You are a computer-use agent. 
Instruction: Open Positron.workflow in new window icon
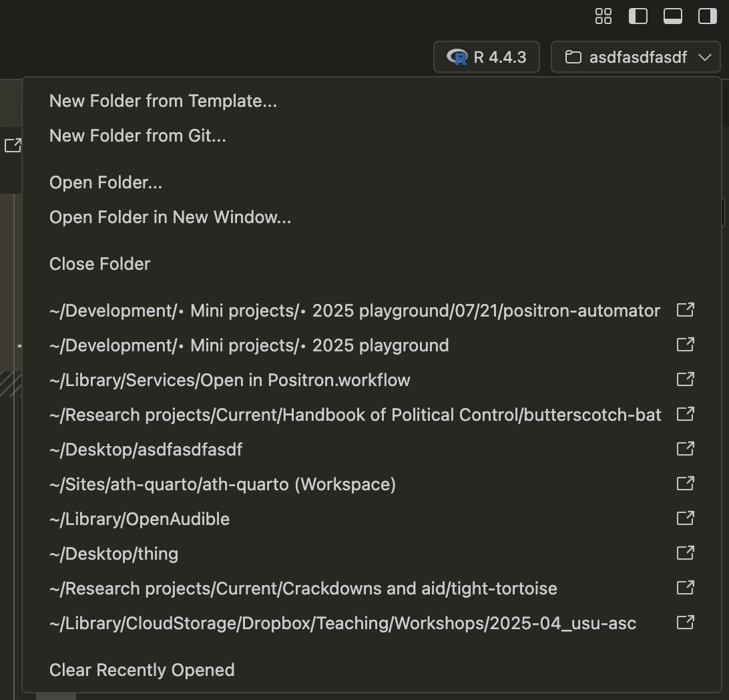(x=686, y=379)
